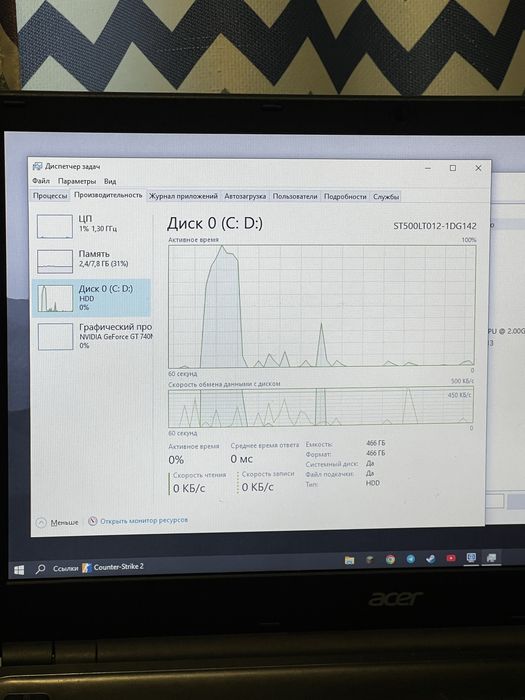This screenshot has width=525, height=700.
Task: Collapse details with the Меньше arrow icon
Action: [x=41, y=523]
